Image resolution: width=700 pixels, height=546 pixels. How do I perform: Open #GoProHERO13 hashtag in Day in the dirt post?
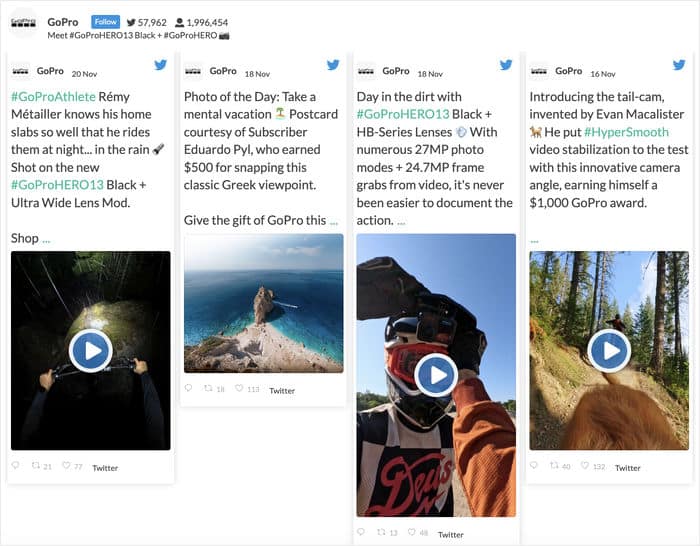coord(403,114)
